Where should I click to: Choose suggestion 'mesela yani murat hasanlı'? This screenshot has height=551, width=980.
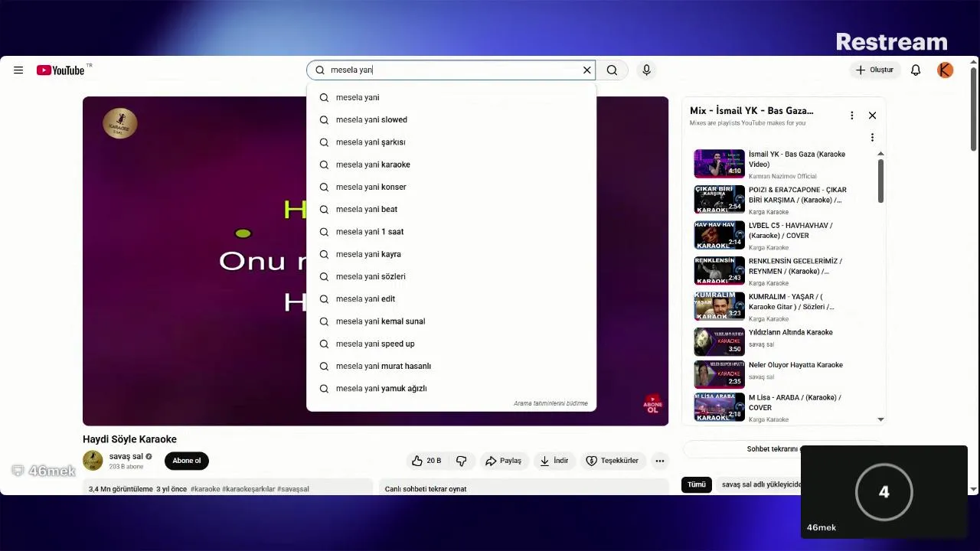click(451, 366)
